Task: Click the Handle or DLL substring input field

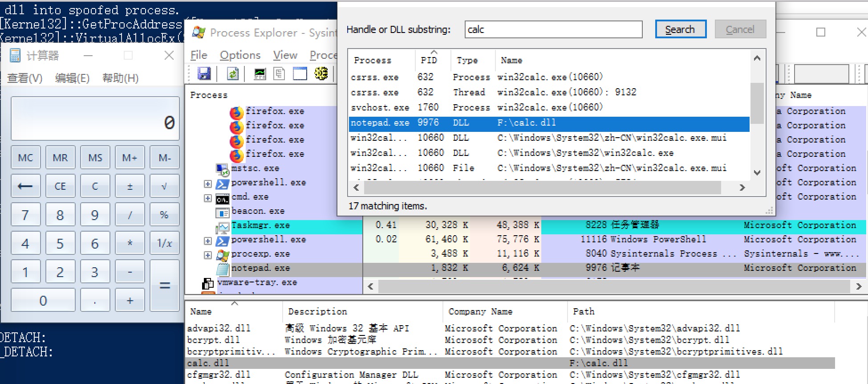Action: (553, 29)
